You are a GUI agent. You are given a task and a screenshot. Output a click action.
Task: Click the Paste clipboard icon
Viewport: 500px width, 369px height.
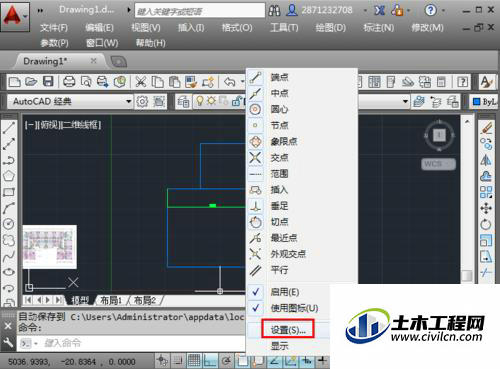point(174,82)
